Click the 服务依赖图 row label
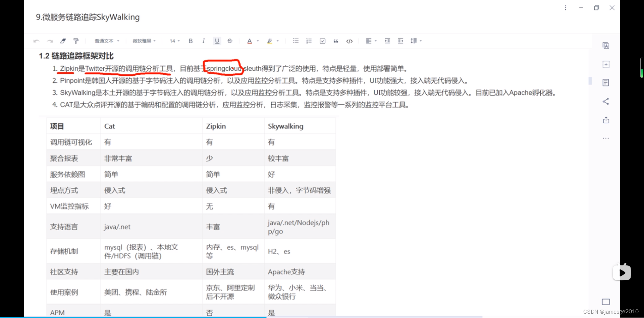The height and width of the screenshot is (318, 644). point(67,174)
